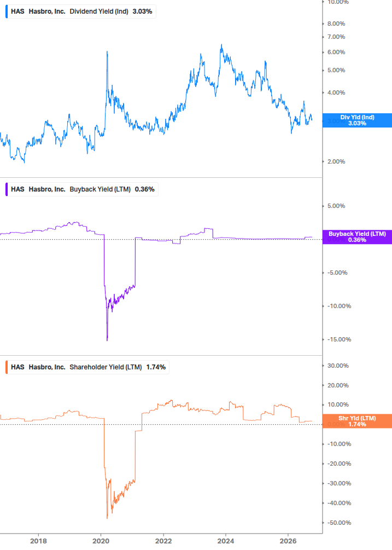Screen dimensions: 392x550
Task: Click the 2.00% tick on dividend yield axis
Action: tap(336, 161)
